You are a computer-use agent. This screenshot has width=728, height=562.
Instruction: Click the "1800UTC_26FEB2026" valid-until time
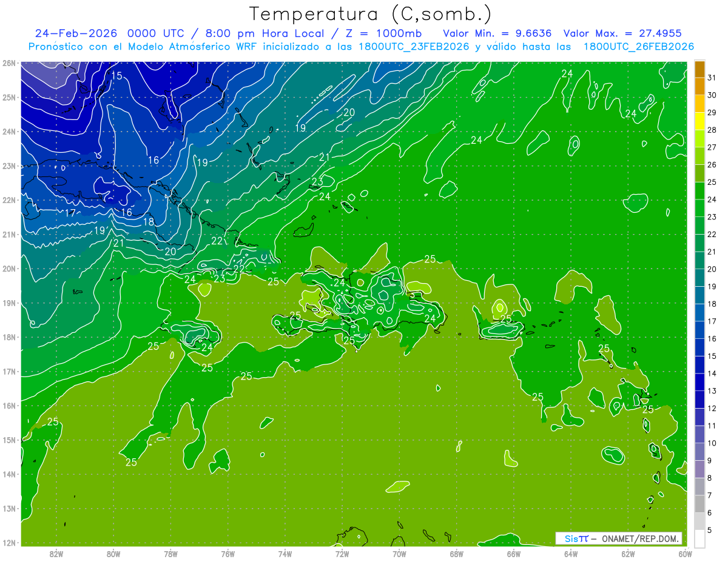[638, 47]
